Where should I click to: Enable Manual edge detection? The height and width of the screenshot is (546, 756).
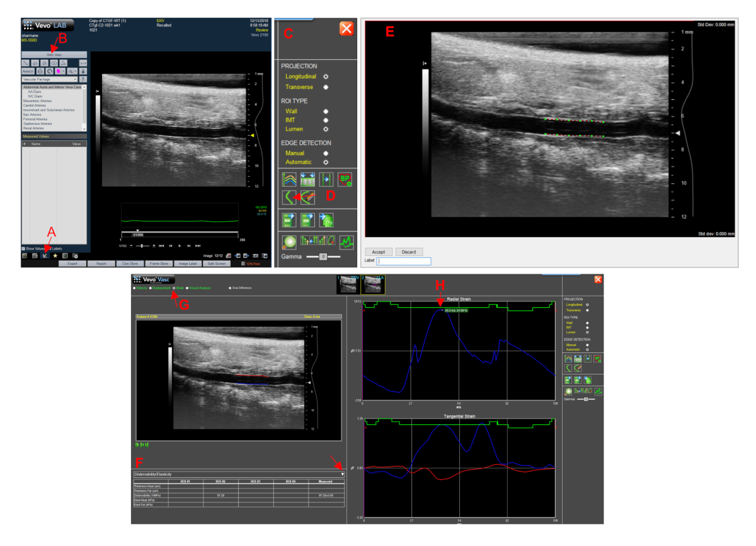click(326, 153)
